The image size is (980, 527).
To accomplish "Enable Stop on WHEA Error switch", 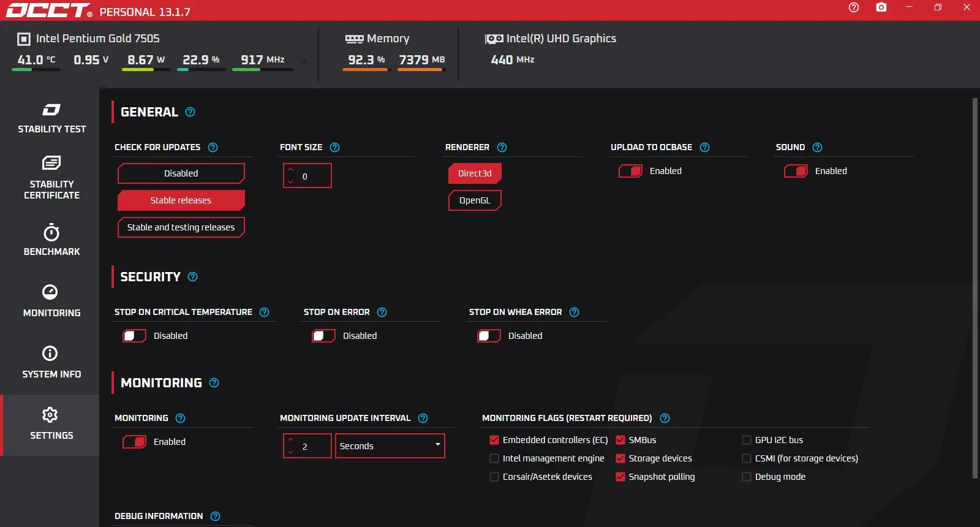I will pyautogui.click(x=489, y=336).
